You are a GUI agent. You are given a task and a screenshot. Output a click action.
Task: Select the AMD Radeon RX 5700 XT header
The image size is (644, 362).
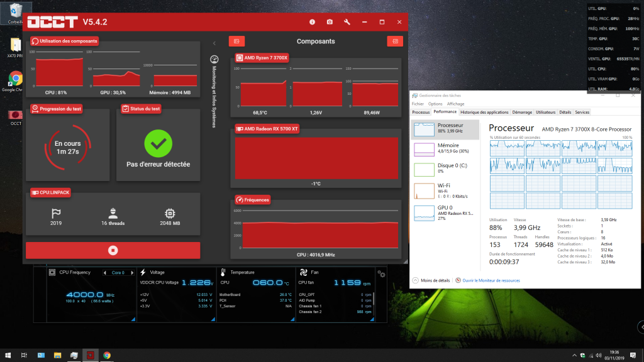tap(267, 129)
